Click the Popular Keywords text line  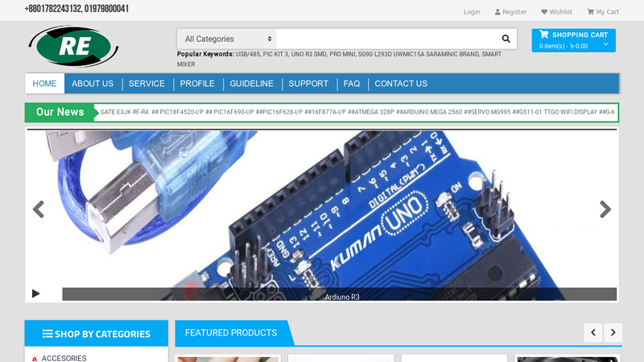[x=339, y=59]
